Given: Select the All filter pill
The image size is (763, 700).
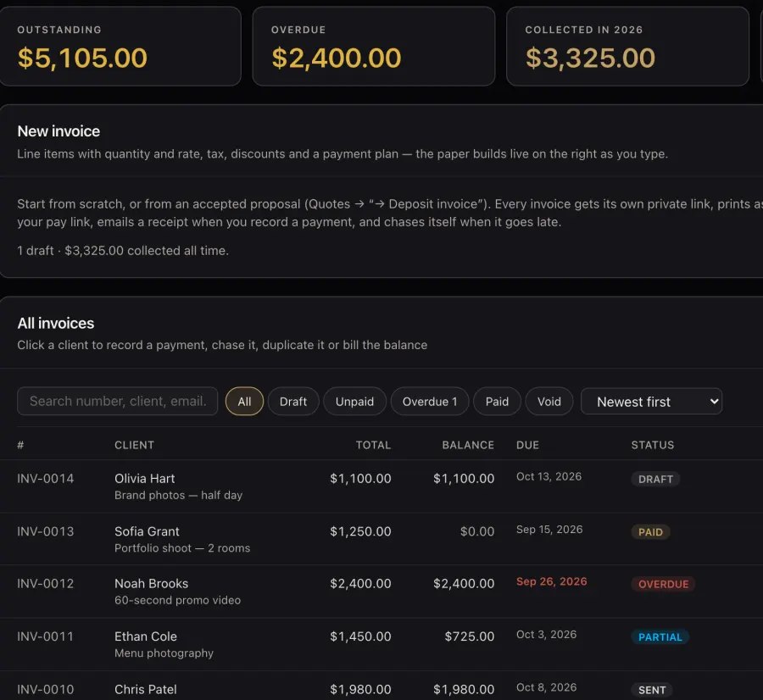Looking at the screenshot, I should [x=244, y=402].
